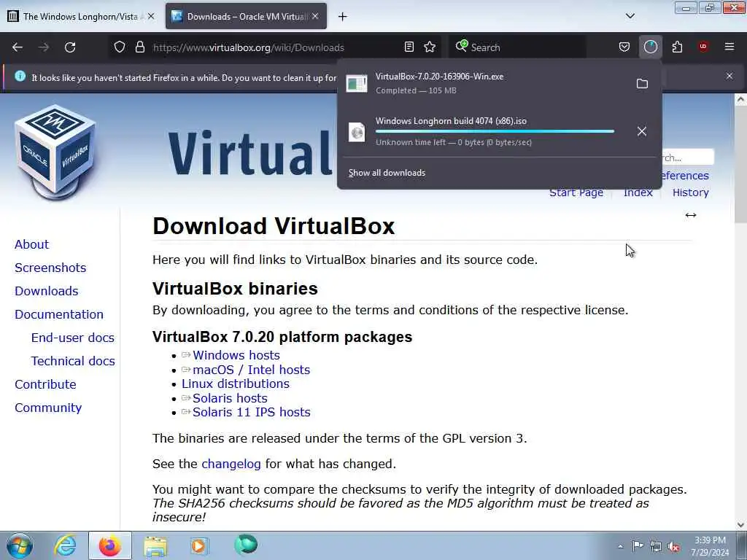Open the Contribute sidebar link

coord(45,384)
